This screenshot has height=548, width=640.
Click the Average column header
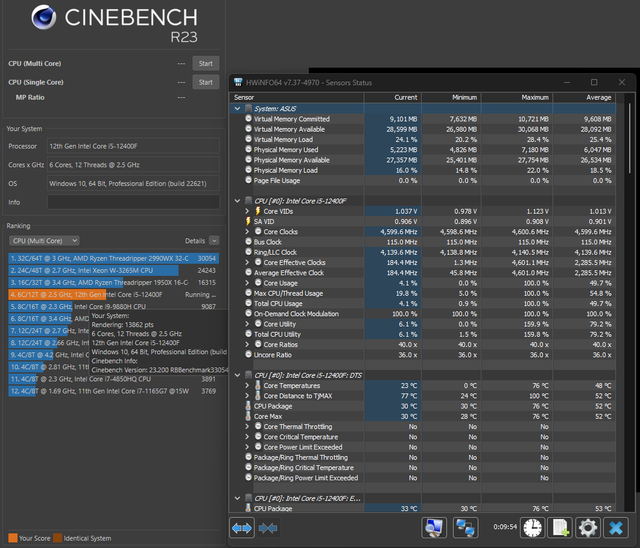coord(584,98)
